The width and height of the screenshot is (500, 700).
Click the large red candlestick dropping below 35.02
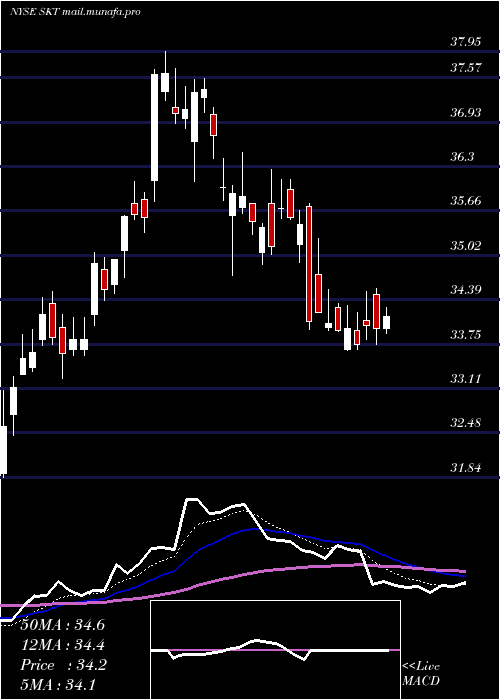point(308,264)
